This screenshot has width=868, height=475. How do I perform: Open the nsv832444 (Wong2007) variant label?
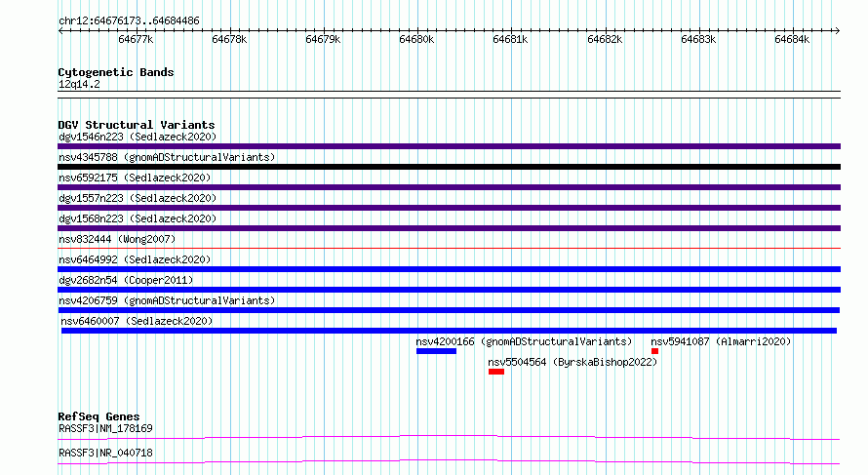(117, 239)
